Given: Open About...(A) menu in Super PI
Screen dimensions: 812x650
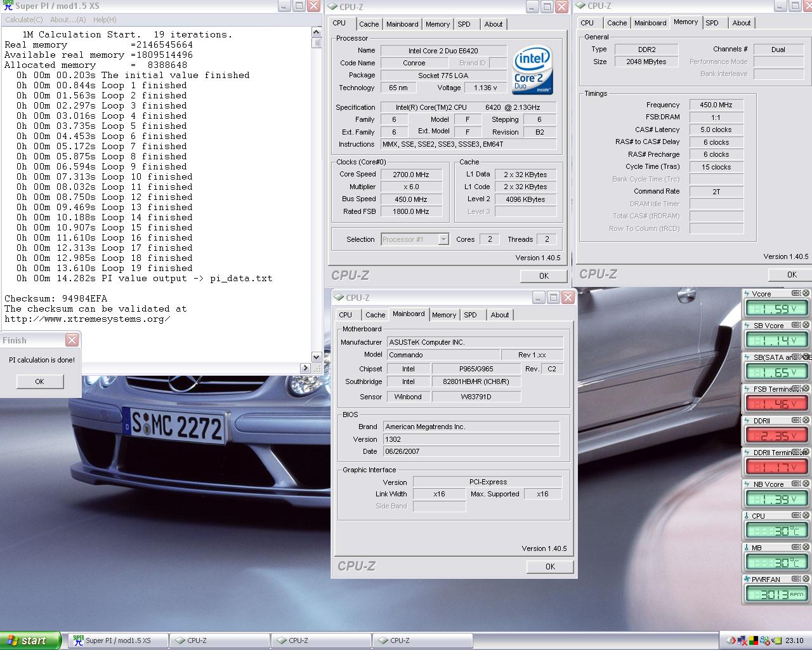Looking at the screenshot, I should click(68, 20).
